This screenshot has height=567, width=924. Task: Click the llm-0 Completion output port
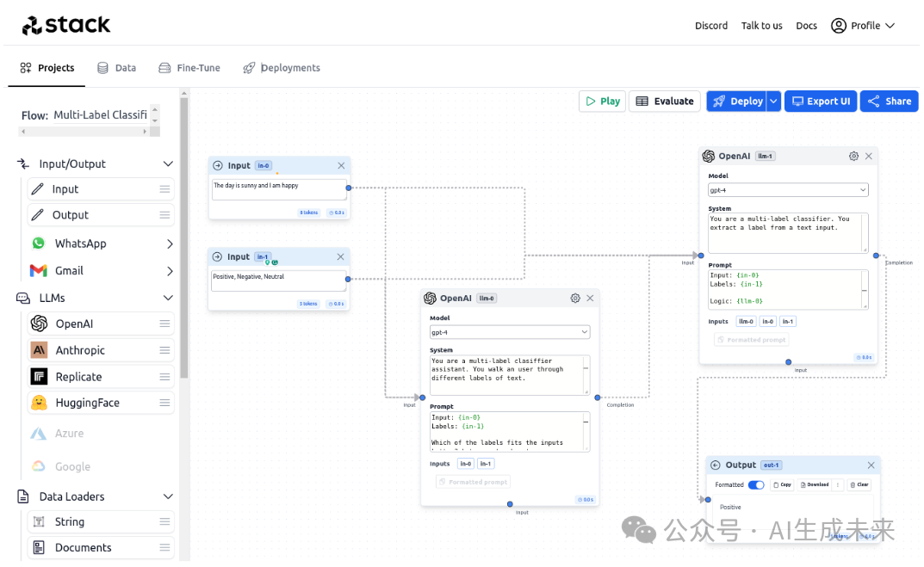pyautogui.click(x=598, y=398)
